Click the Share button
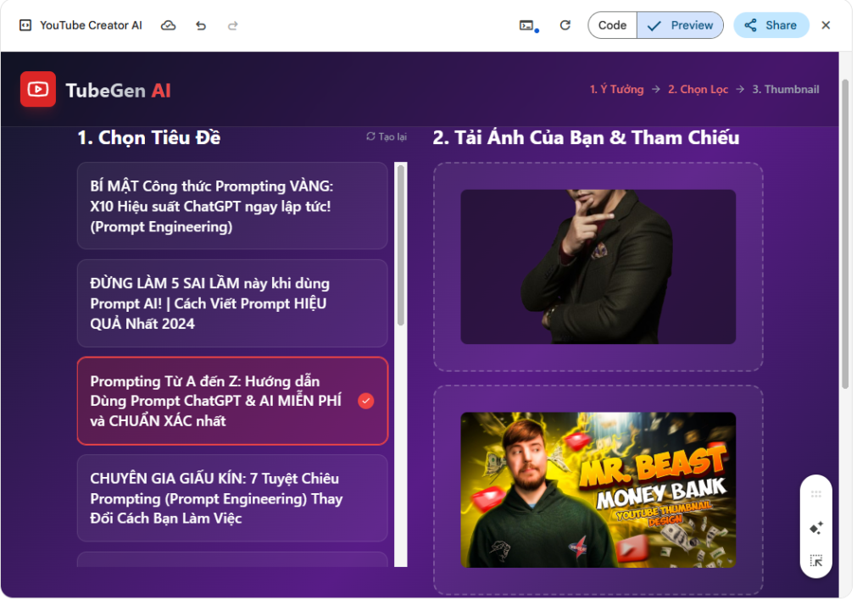The height and width of the screenshot is (605, 868). tap(771, 25)
